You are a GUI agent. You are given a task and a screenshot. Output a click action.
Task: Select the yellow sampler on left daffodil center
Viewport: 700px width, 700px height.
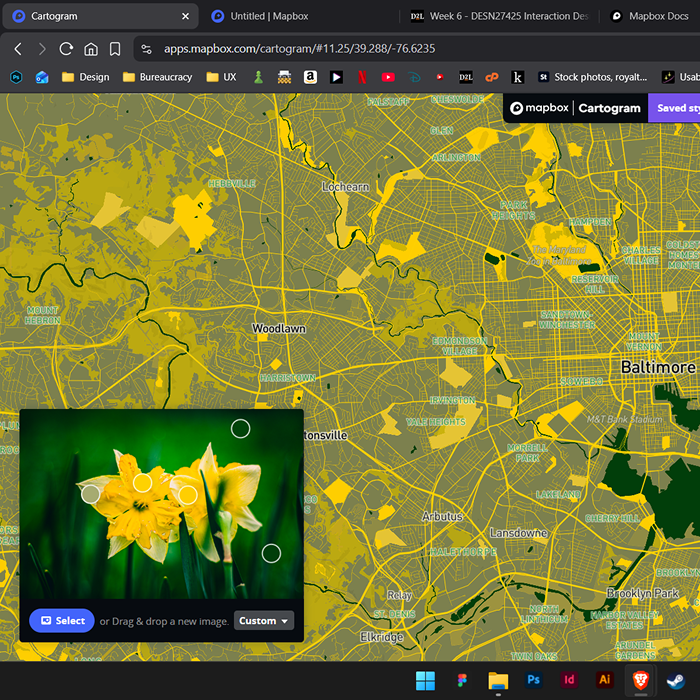click(142, 483)
